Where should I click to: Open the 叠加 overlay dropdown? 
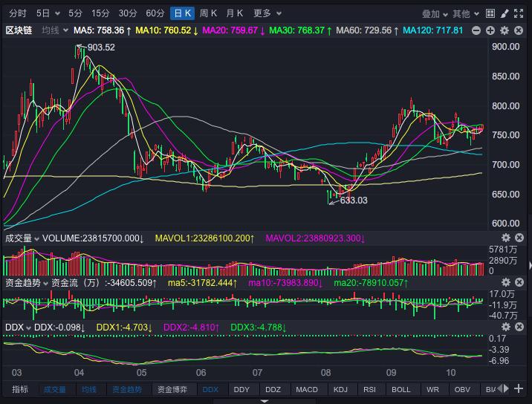pos(435,14)
